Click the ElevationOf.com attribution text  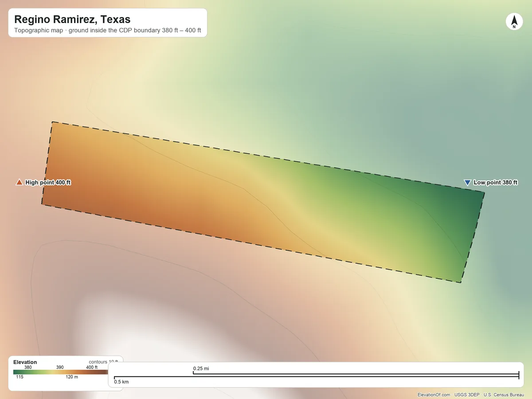click(x=434, y=395)
